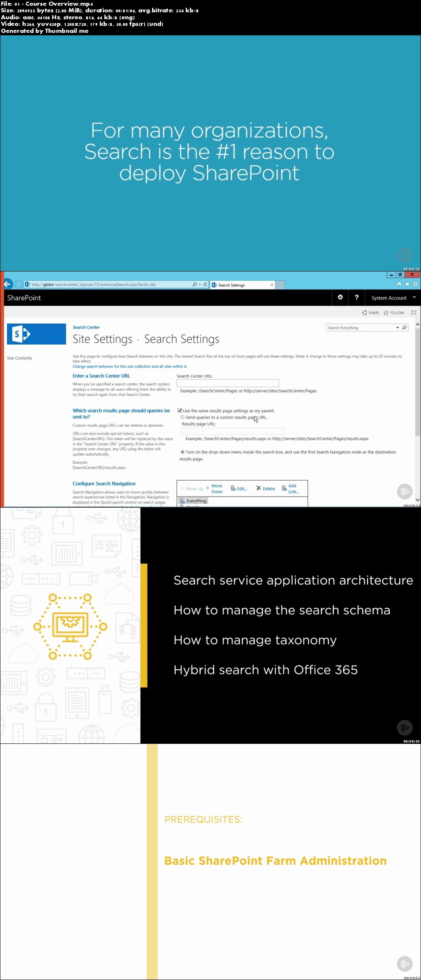Click 'How to manage the search schema' text
The width and height of the screenshot is (421, 980).
click(x=282, y=610)
